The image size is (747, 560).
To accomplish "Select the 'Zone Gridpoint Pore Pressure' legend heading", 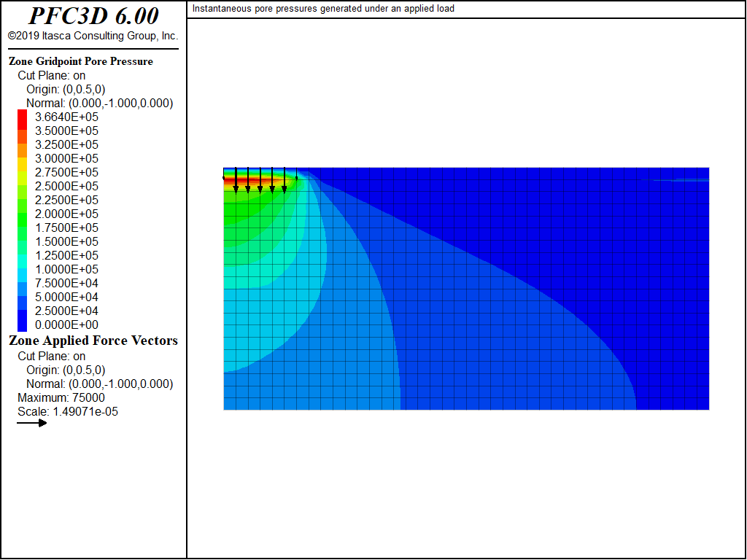I will point(80,61).
